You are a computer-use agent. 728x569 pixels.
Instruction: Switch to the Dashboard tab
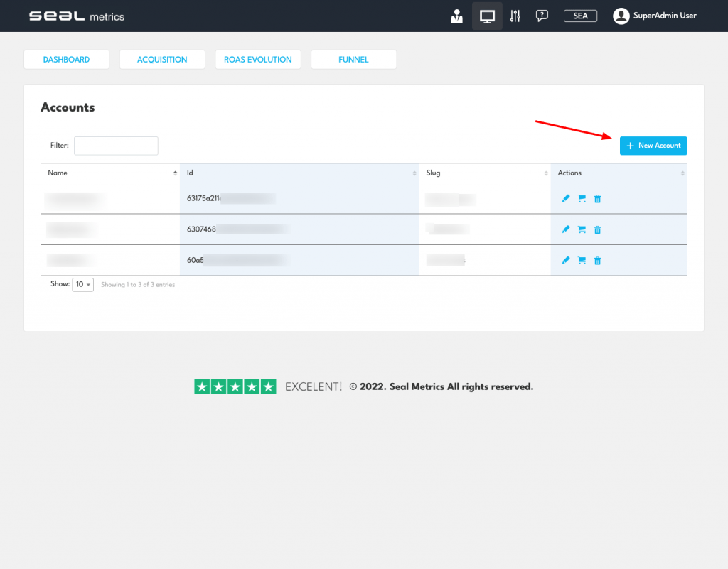pyautogui.click(x=66, y=60)
